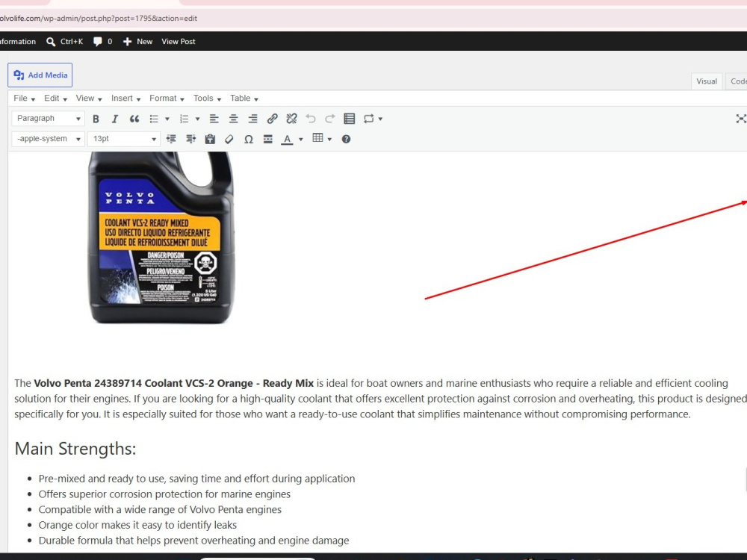Expand bulleted list style arrow
Screen dimensions: 747x560
coord(167,119)
